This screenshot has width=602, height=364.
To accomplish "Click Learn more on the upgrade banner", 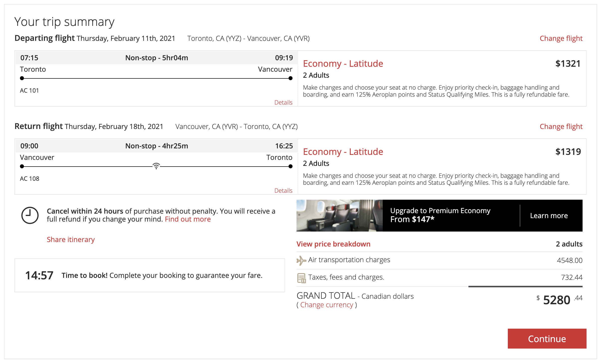I will click(x=549, y=216).
